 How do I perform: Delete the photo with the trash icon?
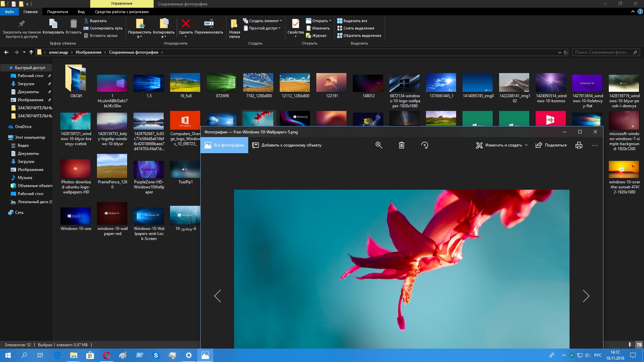pos(401,145)
